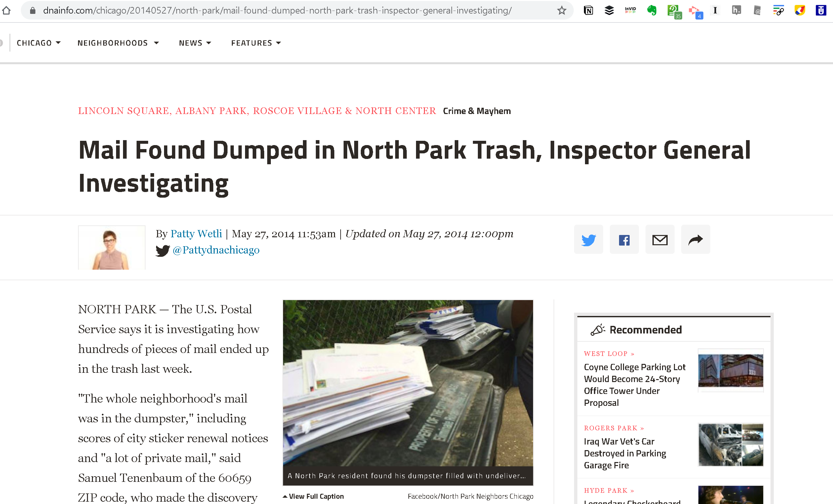Expand the Chicago dropdown menu

click(39, 43)
